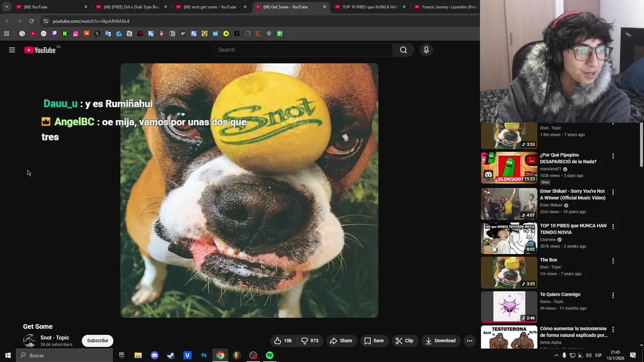644x362 pixels.
Task: Open the SoundCloud bookmark
Action: point(87,34)
